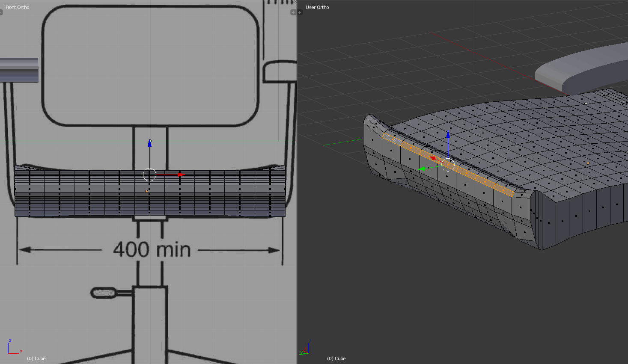The width and height of the screenshot is (628, 364).
Task: Click the 'Front Ortho' view label
Action: pos(18,7)
